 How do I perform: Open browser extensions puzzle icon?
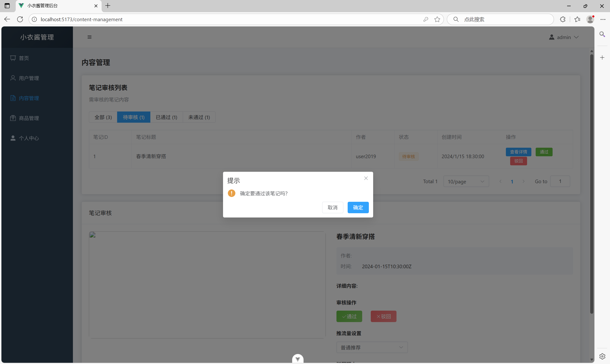point(563,19)
